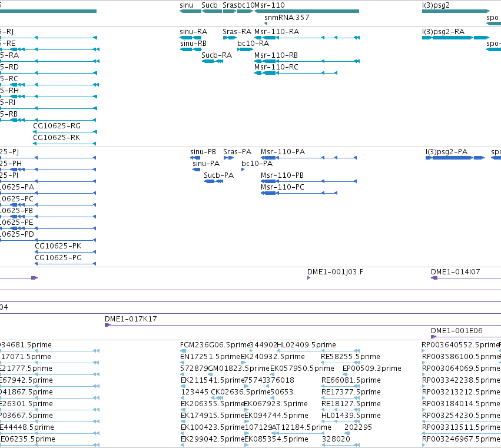The width and height of the screenshot is (501, 448).
Task: Click the DME1-001E06 clone label
Action: (457, 331)
